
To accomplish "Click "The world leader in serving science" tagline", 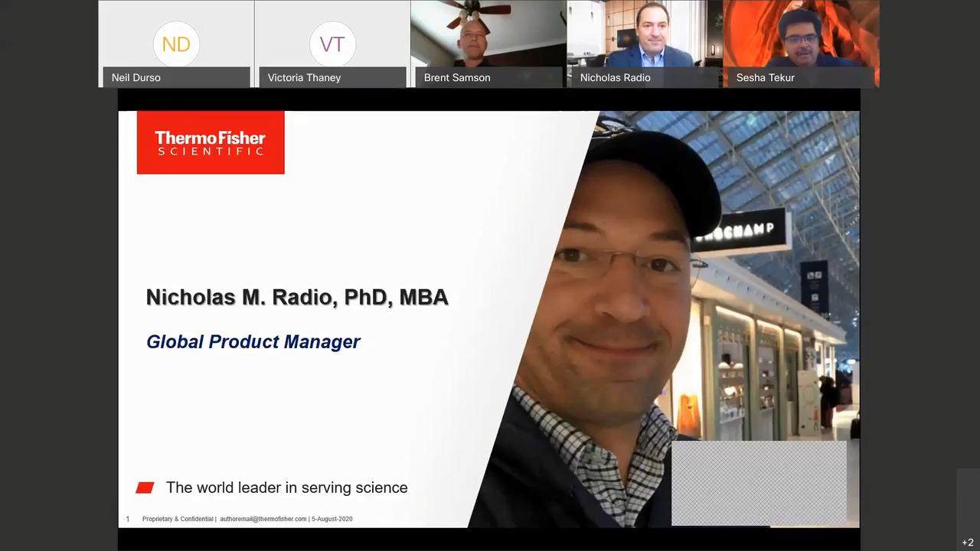I will click(x=286, y=487).
